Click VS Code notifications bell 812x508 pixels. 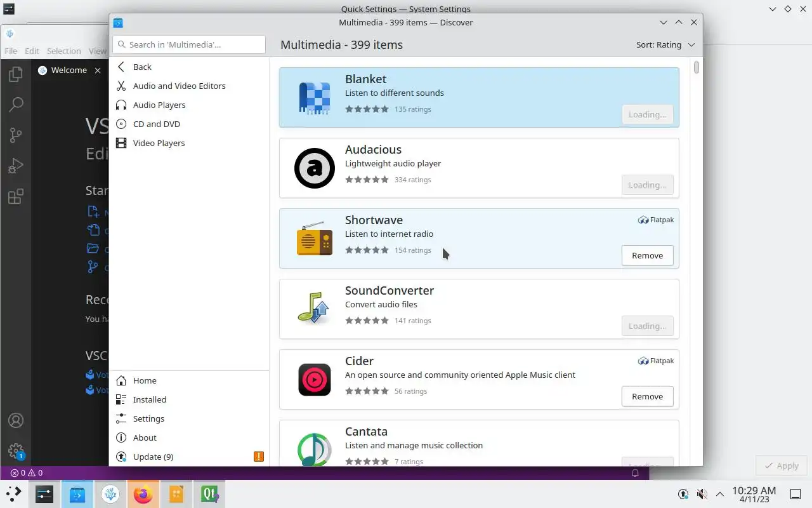(635, 472)
